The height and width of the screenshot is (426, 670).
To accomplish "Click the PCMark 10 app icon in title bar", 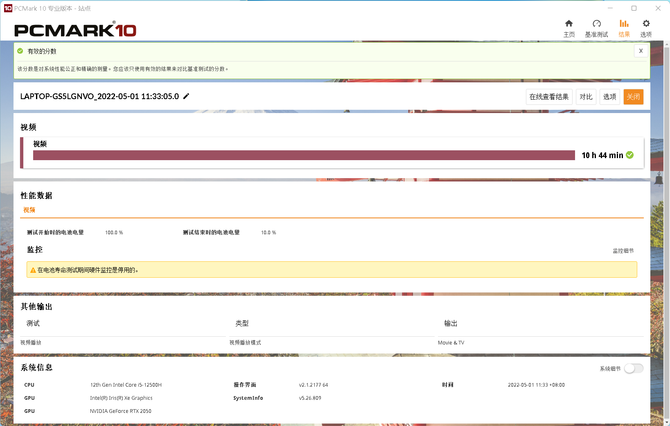I will click(x=8, y=8).
